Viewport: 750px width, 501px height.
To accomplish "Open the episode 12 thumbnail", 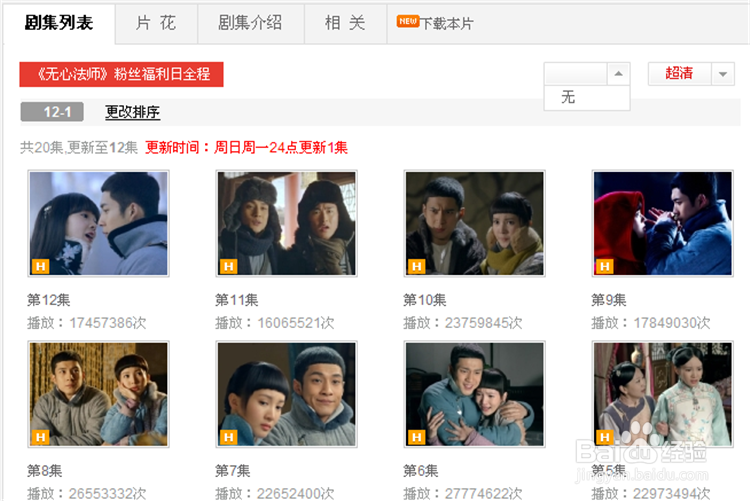I will point(99,223).
